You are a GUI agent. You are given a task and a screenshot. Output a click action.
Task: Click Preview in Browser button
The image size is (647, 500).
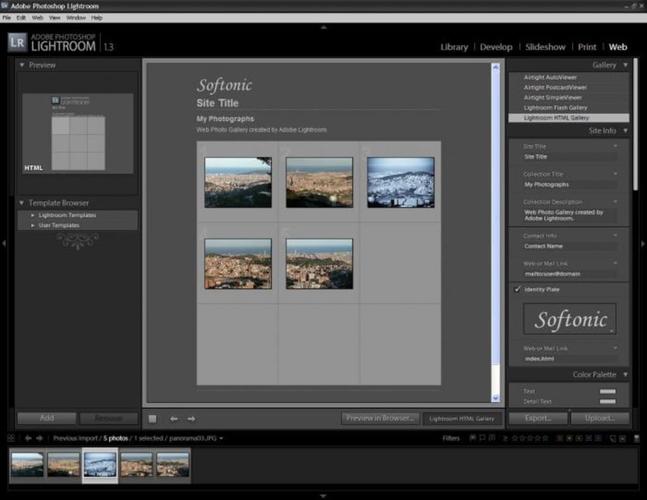380,418
